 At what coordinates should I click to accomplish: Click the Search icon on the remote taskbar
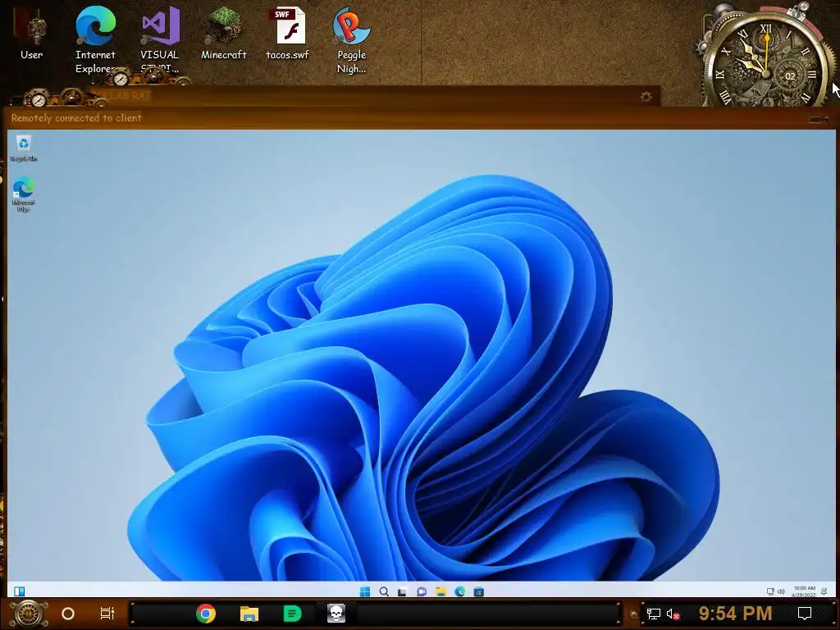click(384, 591)
